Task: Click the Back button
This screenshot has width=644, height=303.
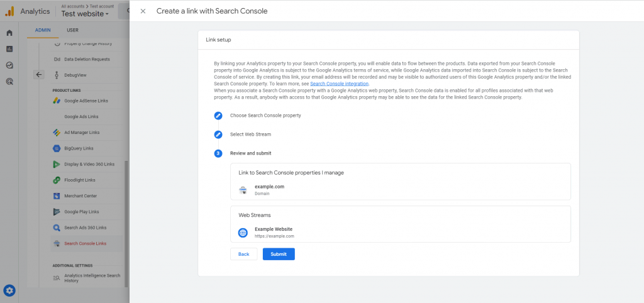Action: 243,254
